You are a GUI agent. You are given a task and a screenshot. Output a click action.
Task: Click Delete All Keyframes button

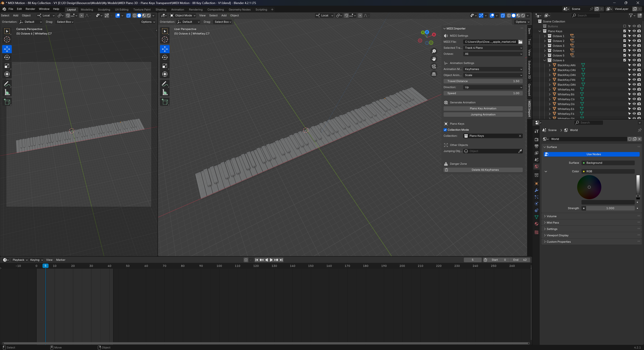pos(483,170)
